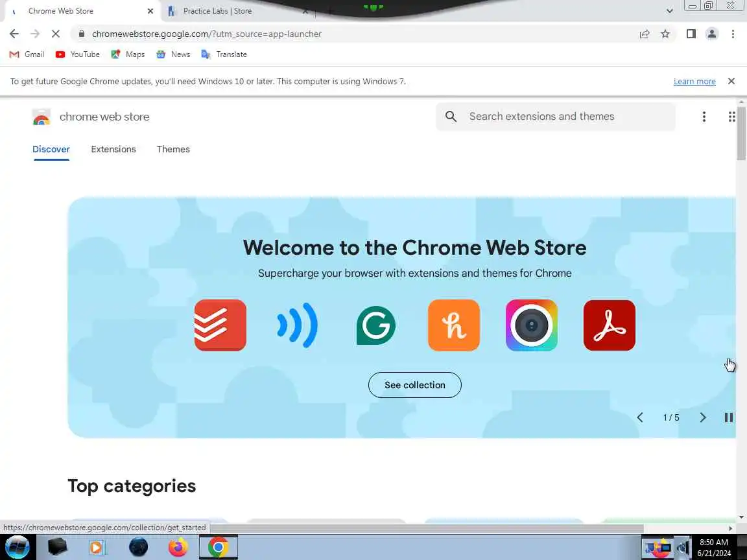Click the Welcome to the Chrome Web Store heading
This screenshot has width=747, height=560.
click(414, 248)
